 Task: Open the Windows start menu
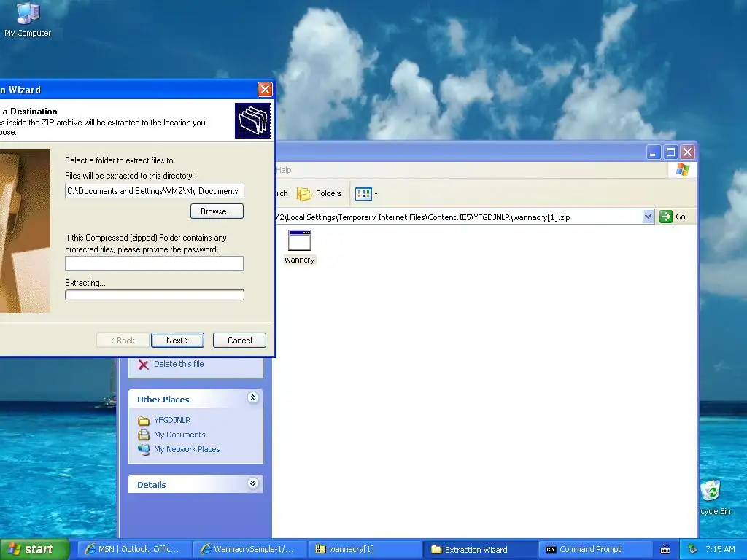[x=34, y=549]
